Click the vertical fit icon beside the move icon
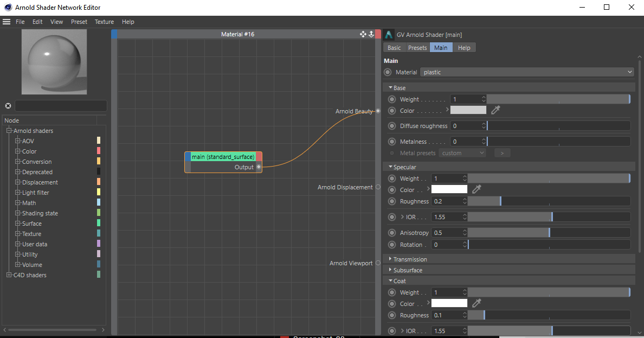The height and width of the screenshot is (338, 644). [x=371, y=34]
